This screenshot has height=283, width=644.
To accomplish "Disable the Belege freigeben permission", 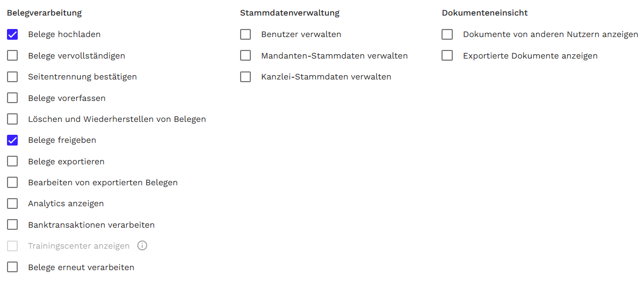I will (12, 140).
